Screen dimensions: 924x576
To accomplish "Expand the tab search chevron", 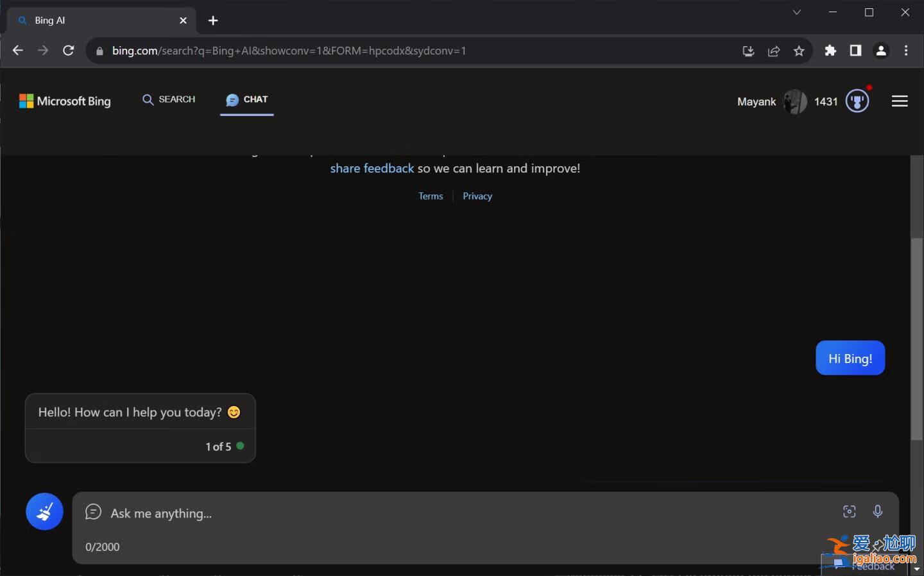I will coord(796,12).
